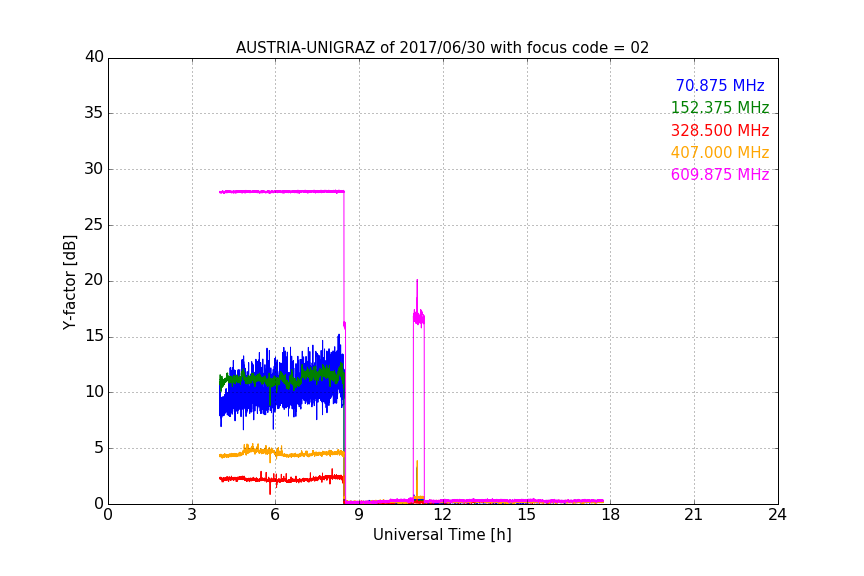The width and height of the screenshot is (864, 576).
Task: Click the x-axis tick label 18
Action: (610, 515)
